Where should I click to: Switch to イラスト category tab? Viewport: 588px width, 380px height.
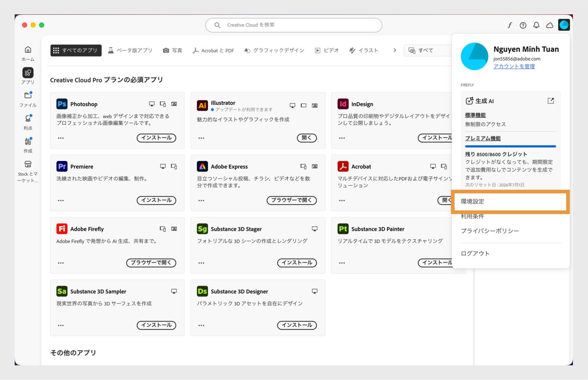click(x=364, y=50)
